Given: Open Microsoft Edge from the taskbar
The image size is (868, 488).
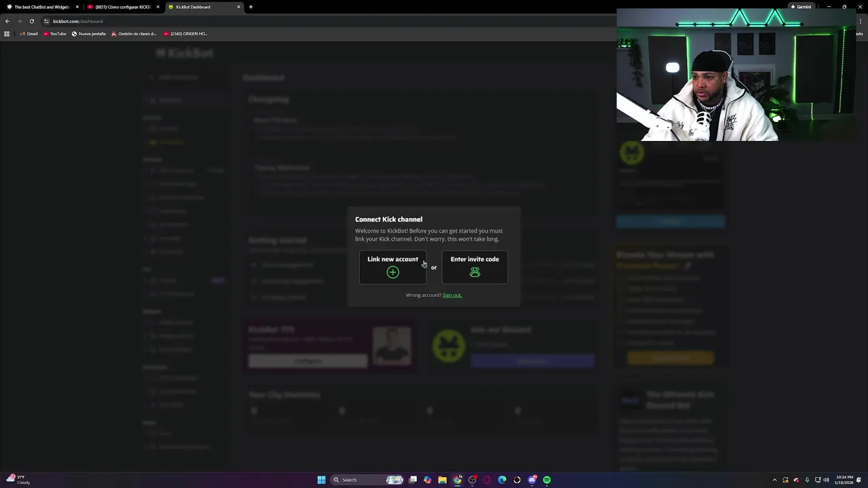Looking at the screenshot, I should (502, 480).
